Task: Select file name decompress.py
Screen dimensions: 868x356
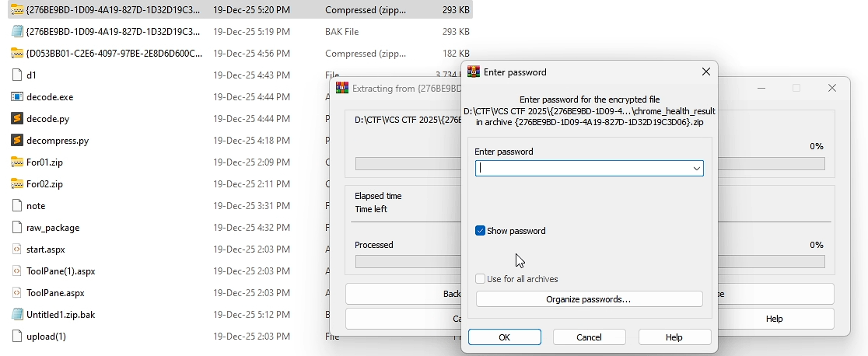Action: click(x=58, y=141)
